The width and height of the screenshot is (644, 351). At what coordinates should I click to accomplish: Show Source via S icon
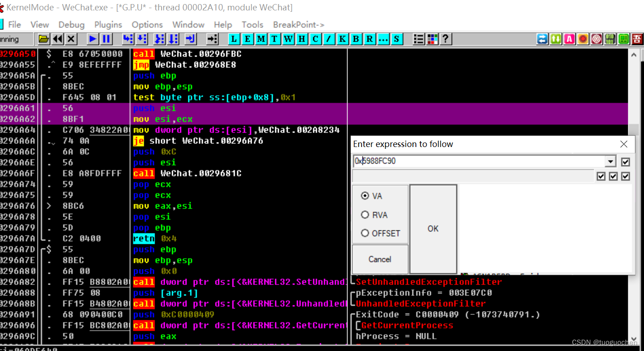tap(397, 39)
